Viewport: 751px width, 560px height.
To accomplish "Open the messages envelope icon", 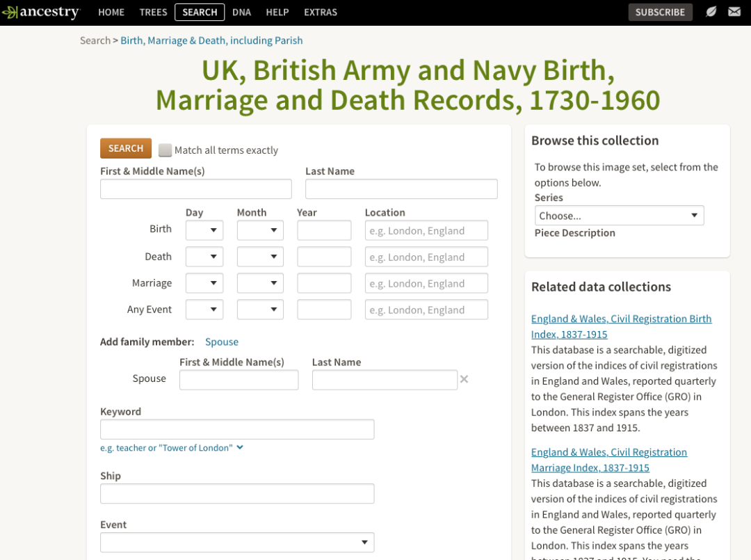I will tap(734, 12).
